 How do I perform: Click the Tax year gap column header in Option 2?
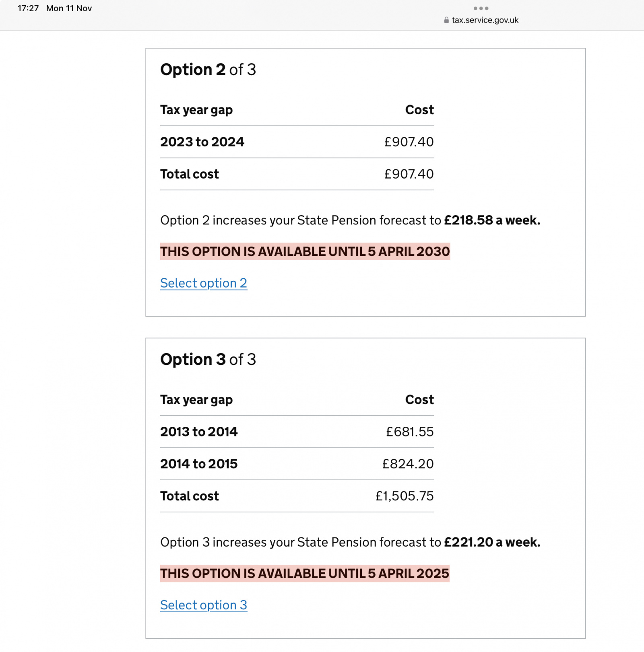pyautogui.click(x=196, y=109)
